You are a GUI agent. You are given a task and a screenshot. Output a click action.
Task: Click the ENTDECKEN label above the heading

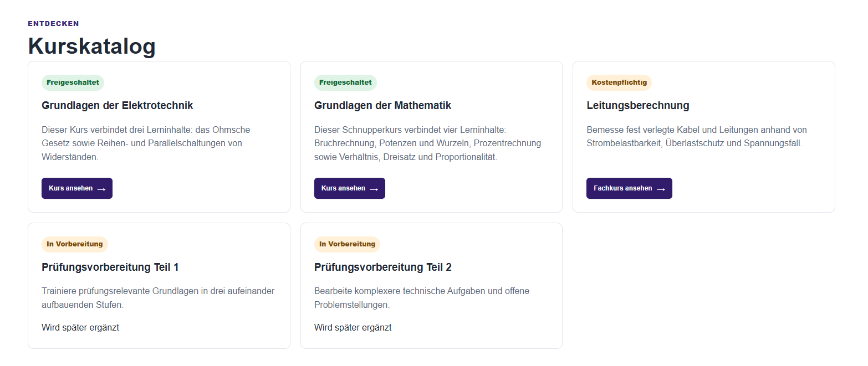click(54, 24)
